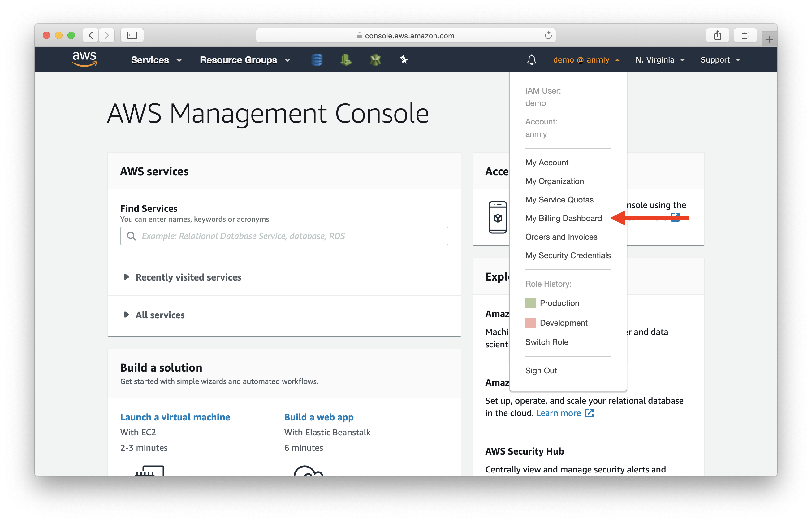This screenshot has height=522, width=812.
Task: Click Sign Out
Action: pyautogui.click(x=541, y=371)
